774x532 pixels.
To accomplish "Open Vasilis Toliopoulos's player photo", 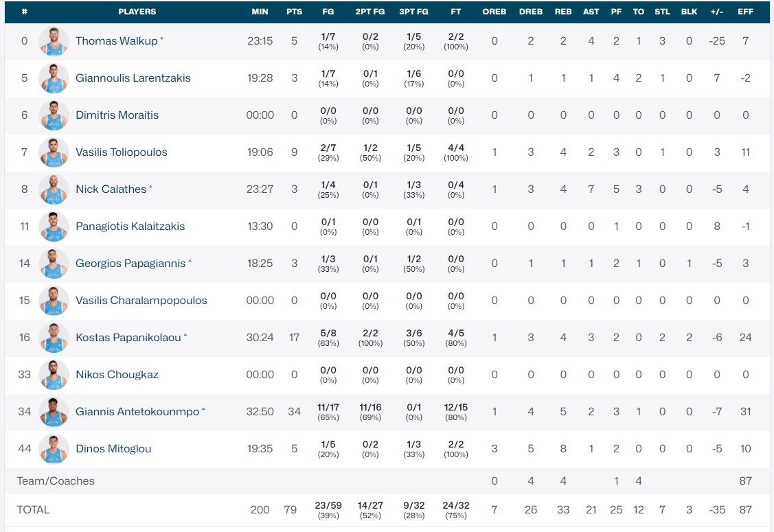I will 54,152.
